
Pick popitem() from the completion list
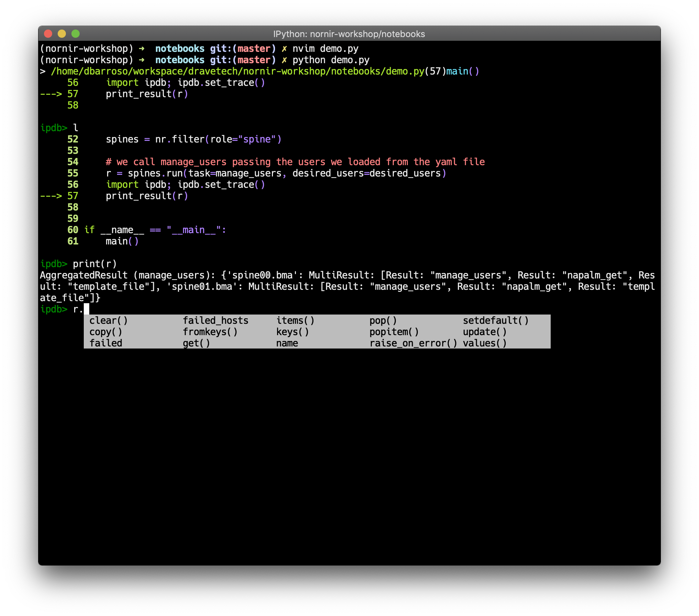pos(394,332)
